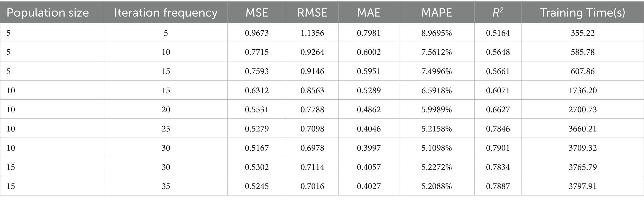The width and height of the screenshot is (644, 201).
Task: Click the MSE column header
Action: coord(257,13)
